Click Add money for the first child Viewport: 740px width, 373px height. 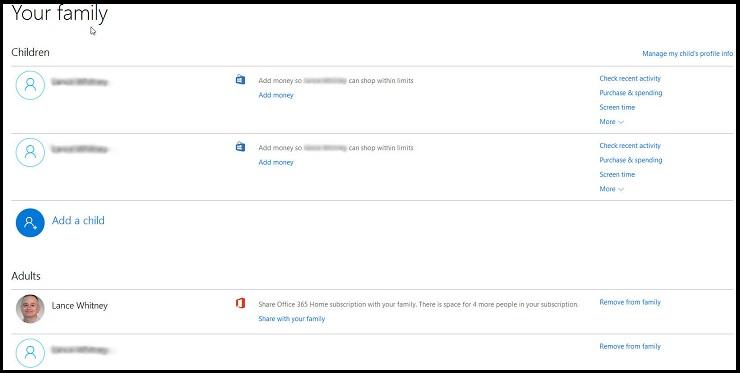pyautogui.click(x=276, y=95)
